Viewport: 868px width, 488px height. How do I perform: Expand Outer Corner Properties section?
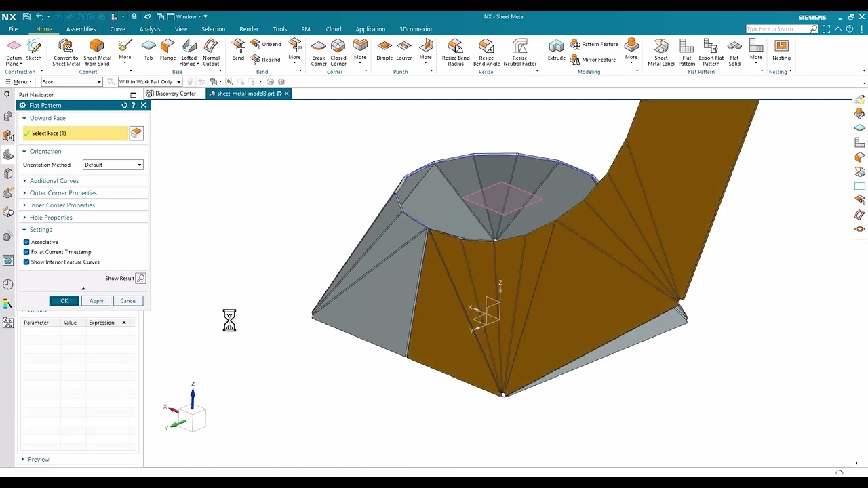point(63,193)
